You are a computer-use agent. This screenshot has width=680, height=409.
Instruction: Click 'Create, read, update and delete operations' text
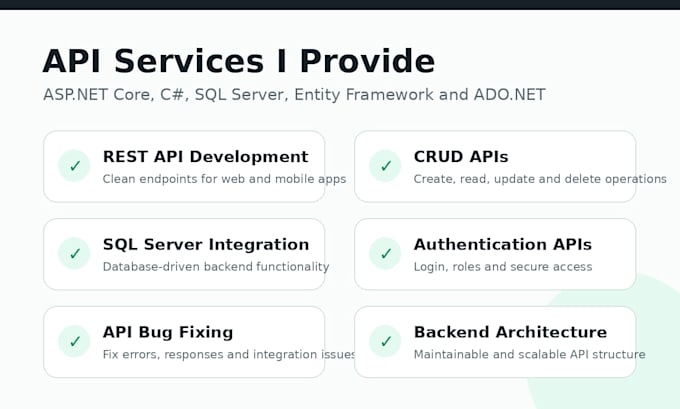[x=540, y=179]
